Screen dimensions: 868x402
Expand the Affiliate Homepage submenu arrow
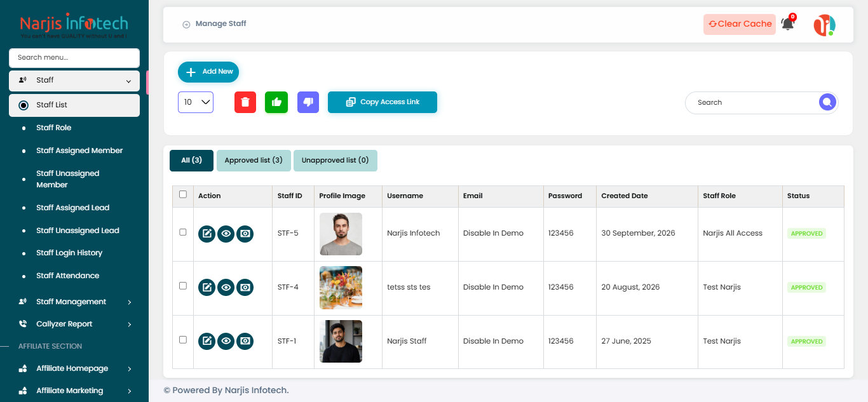tap(129, 369)
